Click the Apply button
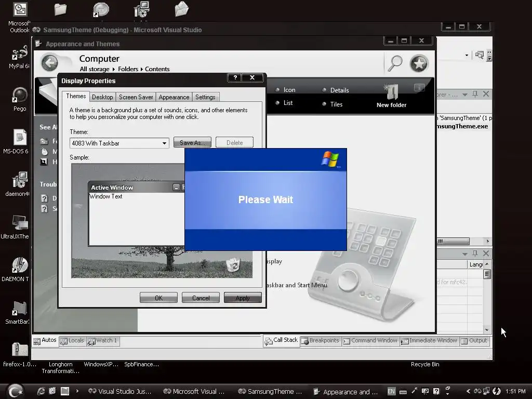This screenshot has height=399, width=532. [243, 298]
